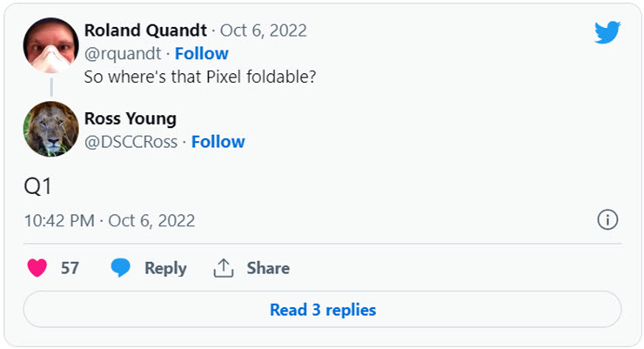Image resolution: width=644 pixels, height=349 pixels.
Task: Open the @DSCCRoss handle
Action: click(131, 141)
